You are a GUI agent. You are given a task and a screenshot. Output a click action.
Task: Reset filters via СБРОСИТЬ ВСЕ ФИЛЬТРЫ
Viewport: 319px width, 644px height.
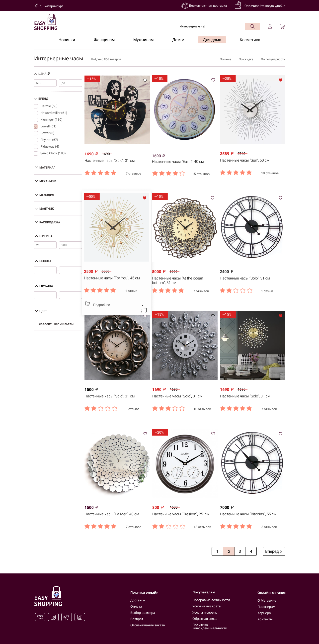coord(56,324)
